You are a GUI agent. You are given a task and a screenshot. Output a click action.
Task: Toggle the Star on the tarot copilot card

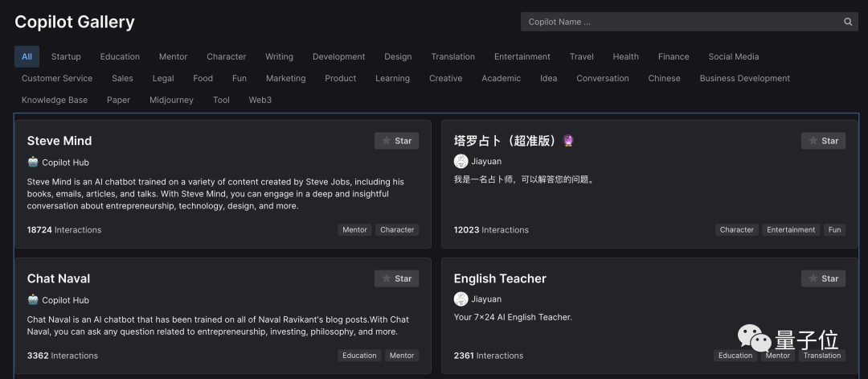click(823, 141)
